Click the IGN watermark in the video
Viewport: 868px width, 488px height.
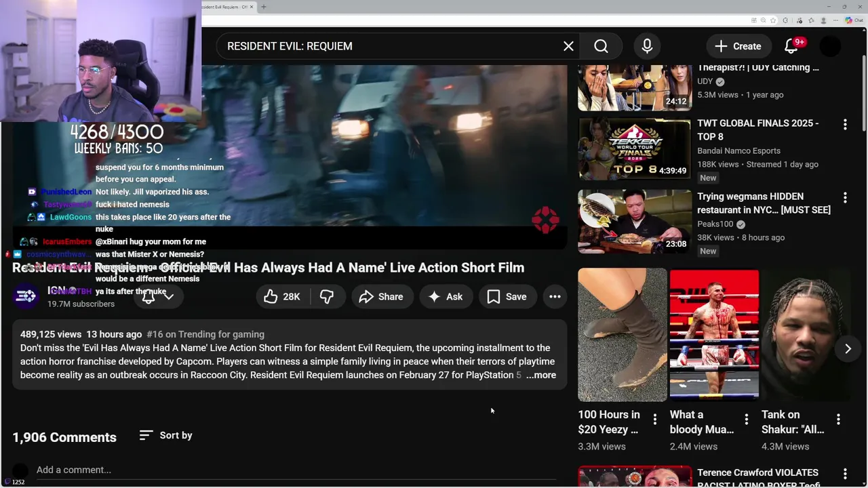pos(545,219)
